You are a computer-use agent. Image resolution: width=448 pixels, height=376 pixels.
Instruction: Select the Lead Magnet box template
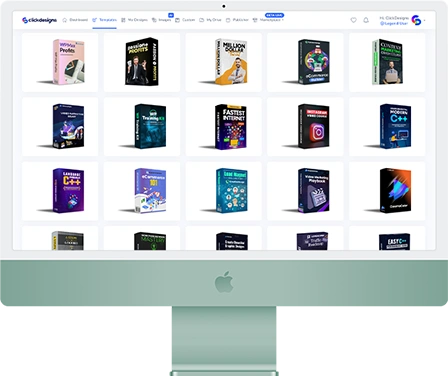pyautogui.click(x=224, y=191)
